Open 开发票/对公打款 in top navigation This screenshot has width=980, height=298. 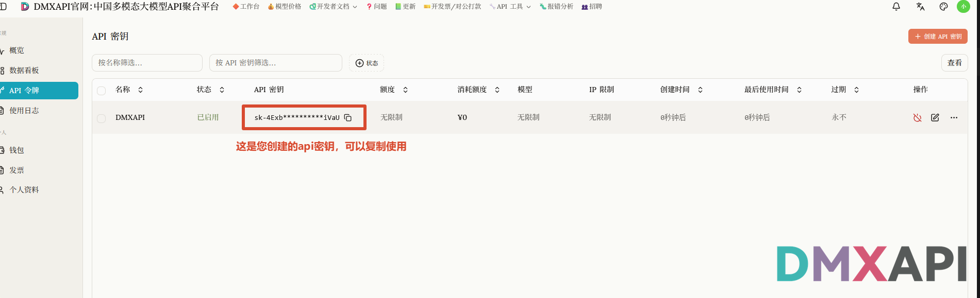pos(452,7)
